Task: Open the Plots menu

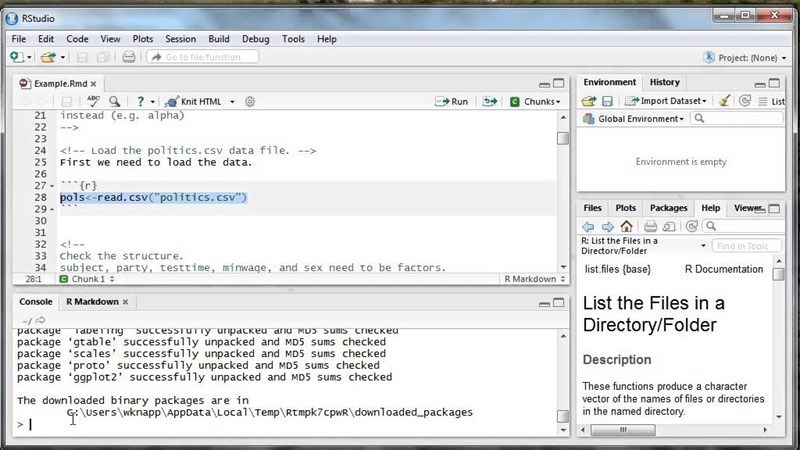Action: [143, 39]
